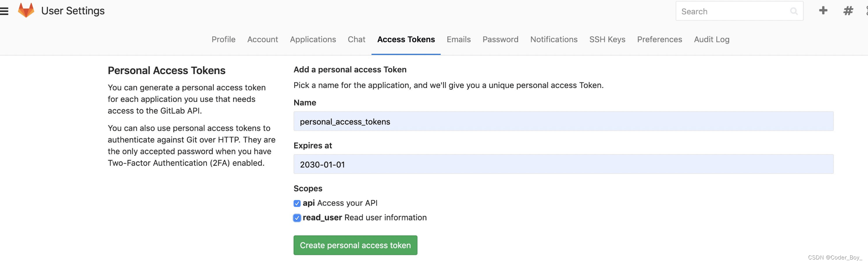The height and width of the screenshot is (264, 868).
Task: Go to the Applications tab
Action: point(313,39)
